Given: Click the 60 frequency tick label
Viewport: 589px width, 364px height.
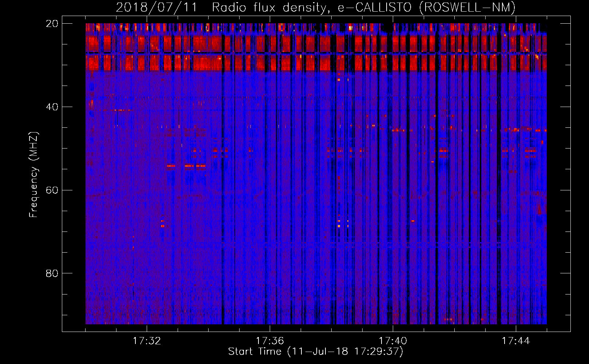Looking at the screenshot, I should pos(52,190).
